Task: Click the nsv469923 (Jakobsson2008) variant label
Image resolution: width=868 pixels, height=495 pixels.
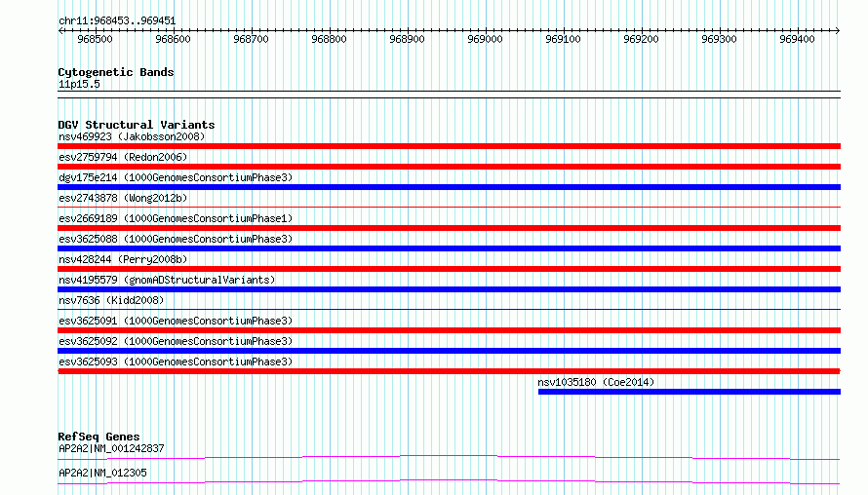Action: coord(132,136)
